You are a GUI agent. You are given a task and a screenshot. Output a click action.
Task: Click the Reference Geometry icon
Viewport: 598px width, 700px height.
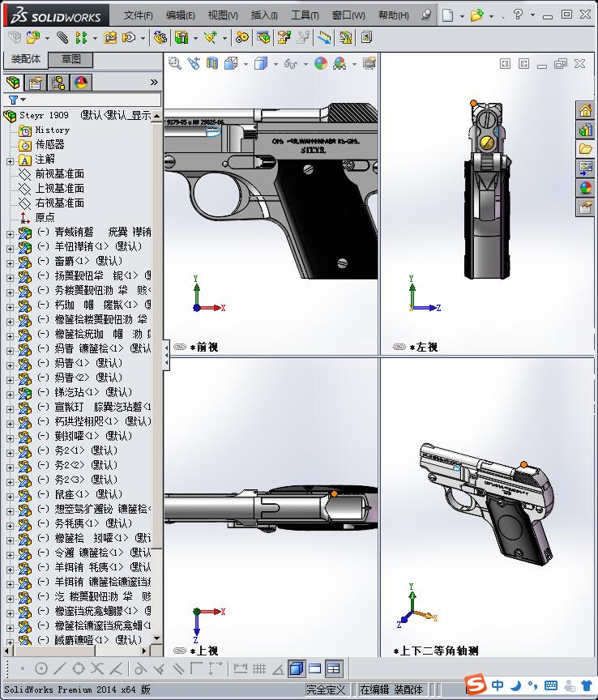211,37
